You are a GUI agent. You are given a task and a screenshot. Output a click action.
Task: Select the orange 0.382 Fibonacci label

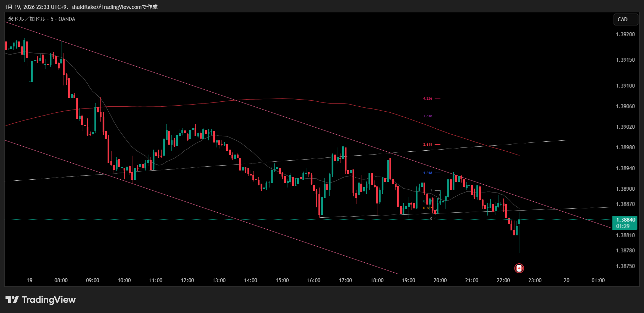(x=427, y=208)
